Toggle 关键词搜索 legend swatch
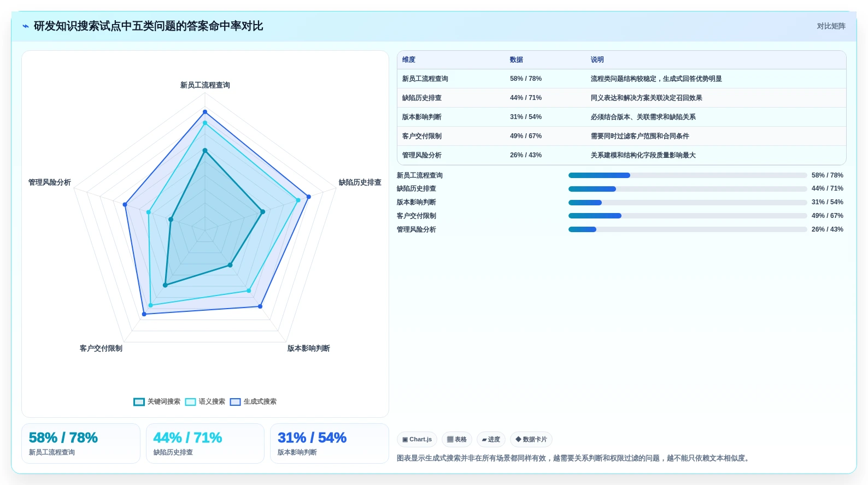 [139, 402]
